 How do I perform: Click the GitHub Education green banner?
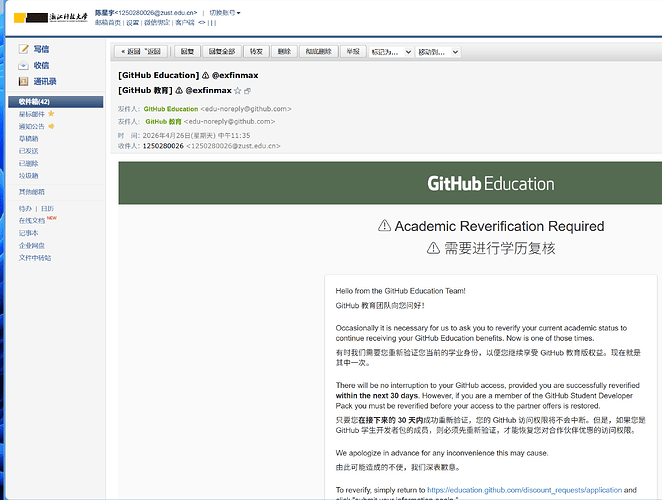(390, 183)
